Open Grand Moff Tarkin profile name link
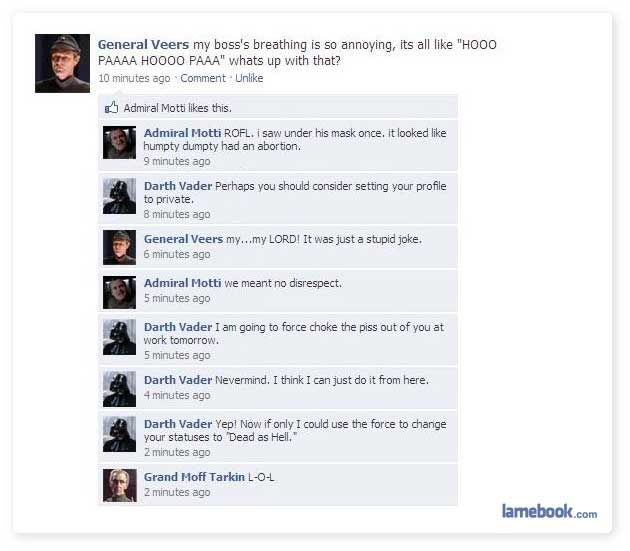 (194, 477)
